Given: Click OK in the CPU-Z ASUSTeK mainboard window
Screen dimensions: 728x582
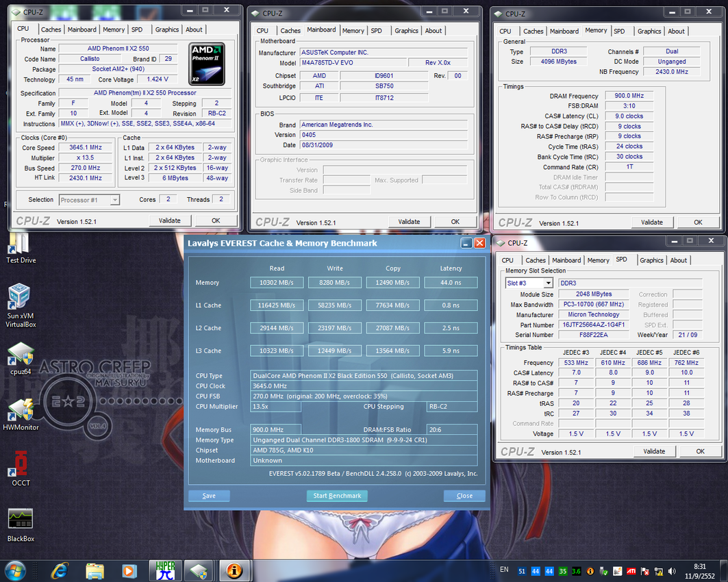Looking at the screenshot, I should (455, 222).
